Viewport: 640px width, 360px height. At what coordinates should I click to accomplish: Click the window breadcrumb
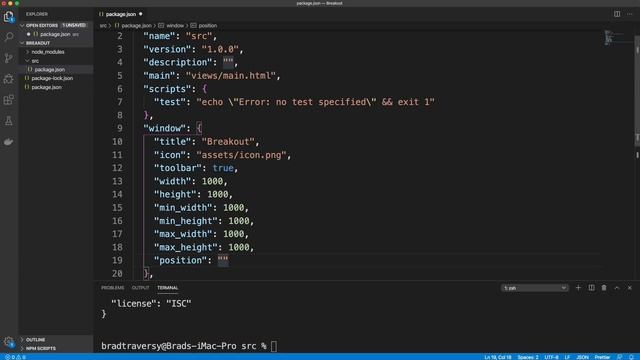175,25
